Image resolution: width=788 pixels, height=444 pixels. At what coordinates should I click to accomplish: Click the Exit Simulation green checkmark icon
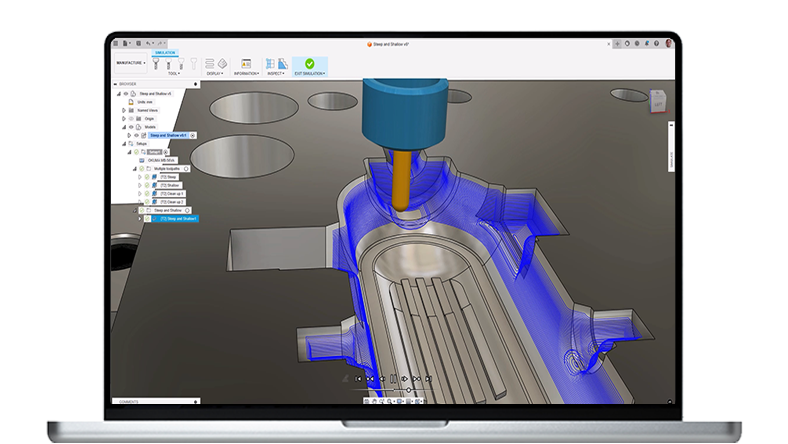[x=309, y=63]
